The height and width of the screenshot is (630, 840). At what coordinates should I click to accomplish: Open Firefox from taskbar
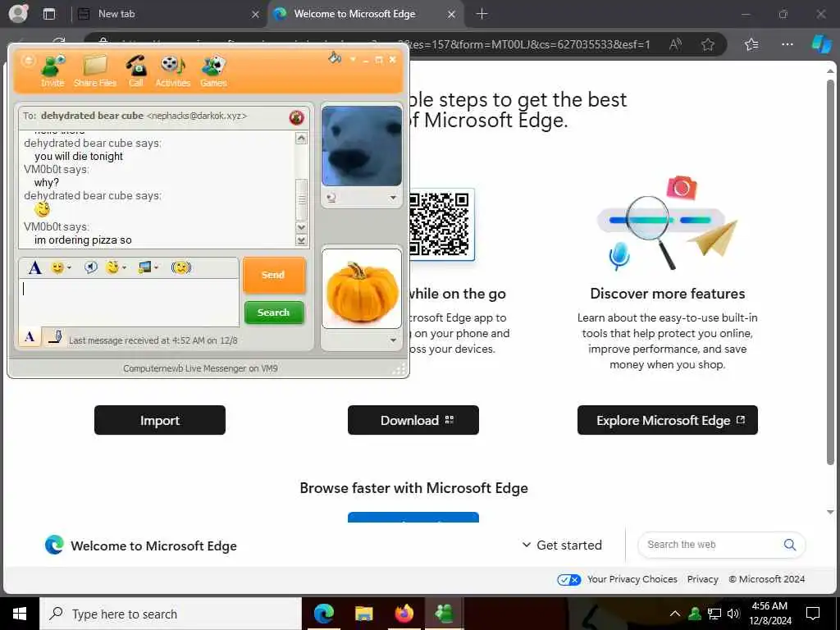click(x=404, y=614)
